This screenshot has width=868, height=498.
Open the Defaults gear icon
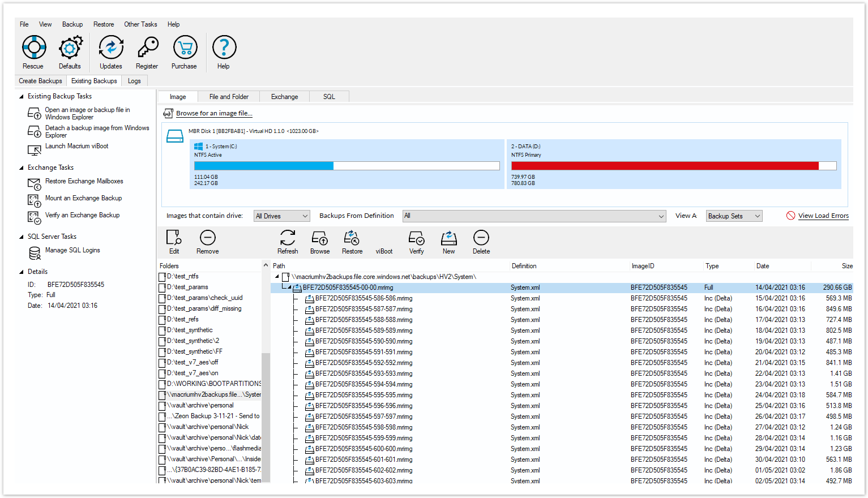tap(70, 48)
